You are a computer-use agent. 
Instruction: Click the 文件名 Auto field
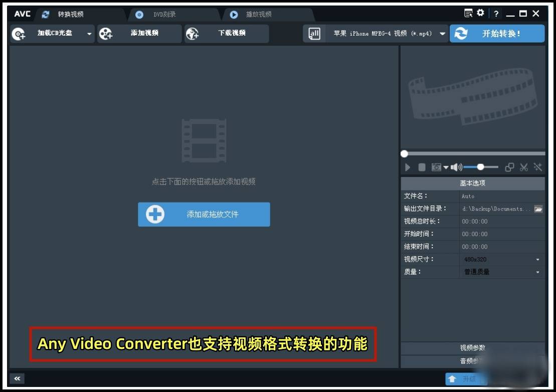[502, 196]
